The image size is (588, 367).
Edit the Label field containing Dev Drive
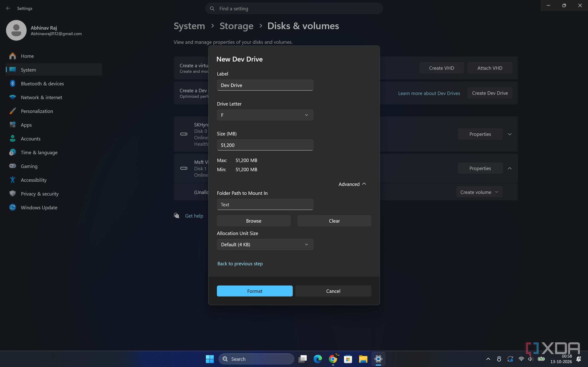click(x=265, y=85)
